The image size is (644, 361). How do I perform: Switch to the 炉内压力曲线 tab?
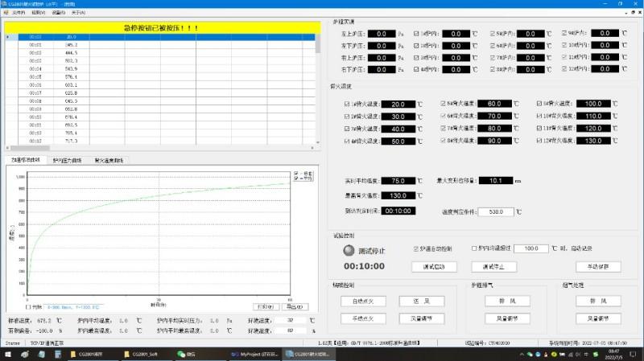[68, 160]
